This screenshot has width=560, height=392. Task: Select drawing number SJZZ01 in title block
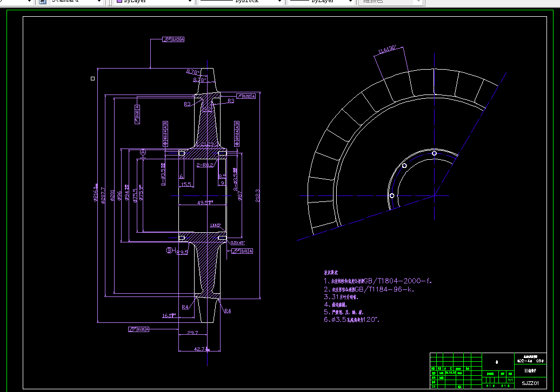click(530, 383)
